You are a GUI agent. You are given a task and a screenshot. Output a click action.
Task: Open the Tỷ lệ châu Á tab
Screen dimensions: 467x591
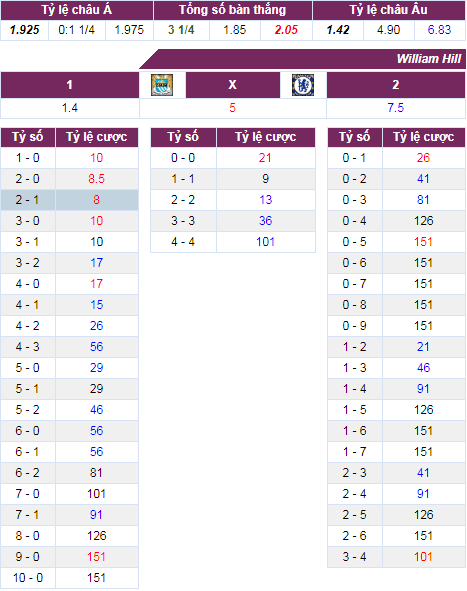77,10
